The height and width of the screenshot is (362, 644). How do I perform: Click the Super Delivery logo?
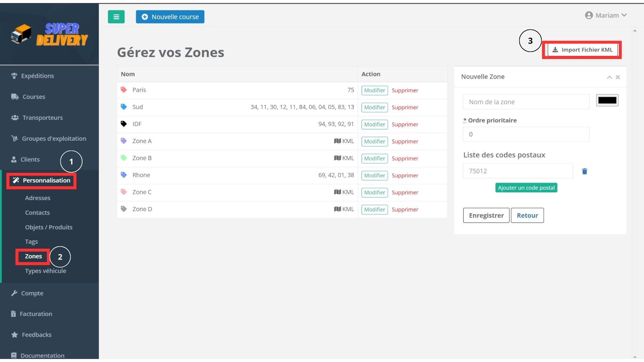click(x=49, y=35)
